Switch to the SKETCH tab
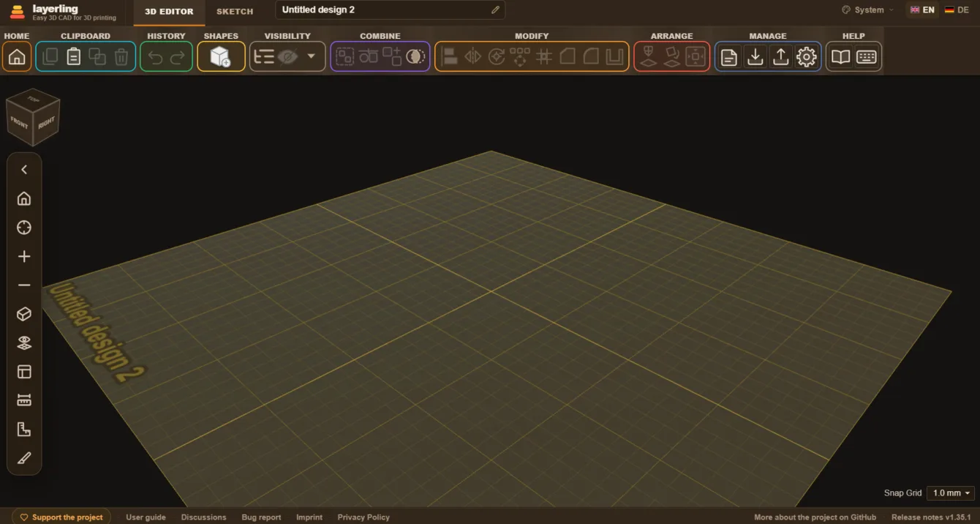Image resolution: width=980 pixels, height=524 pixels. pyautogui.click(x=235, y=12)
